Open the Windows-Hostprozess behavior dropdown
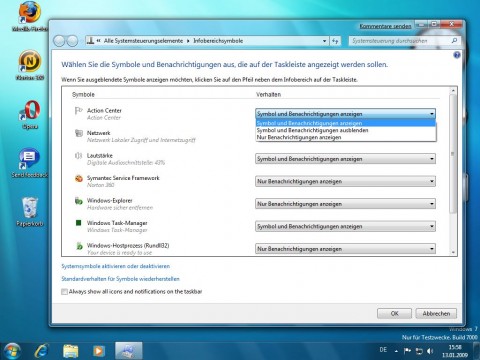480x360 pixels. click(345, 249)
